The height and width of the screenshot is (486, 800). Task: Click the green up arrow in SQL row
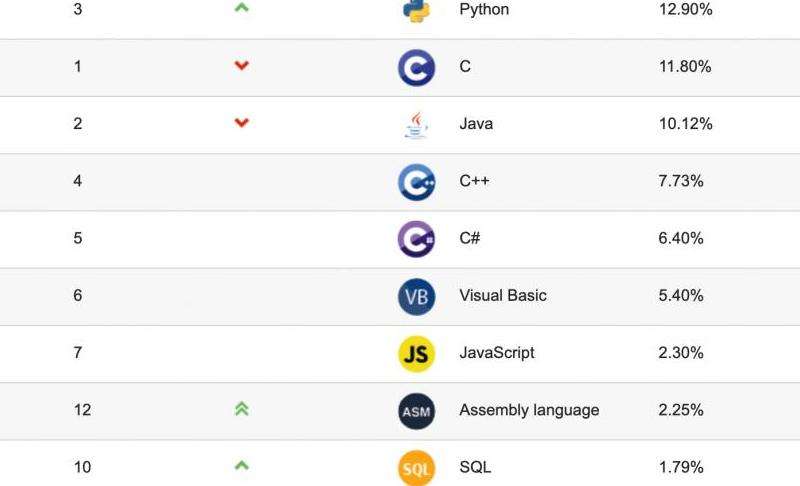241,466
